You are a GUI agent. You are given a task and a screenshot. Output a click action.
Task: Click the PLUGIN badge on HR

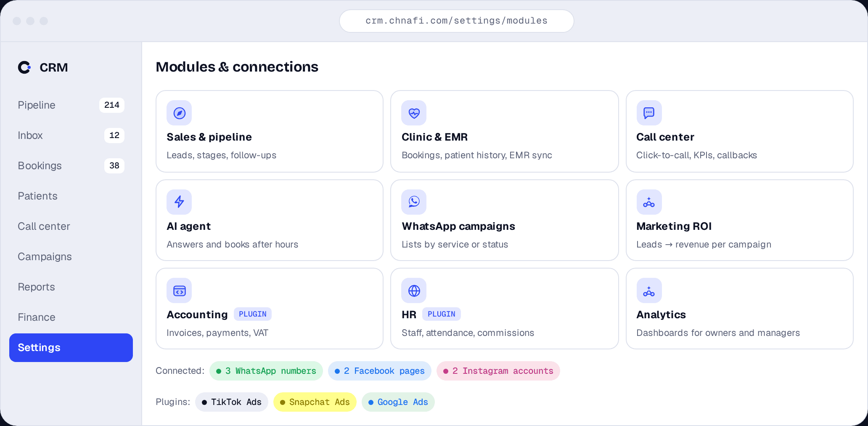click(442, 314)
